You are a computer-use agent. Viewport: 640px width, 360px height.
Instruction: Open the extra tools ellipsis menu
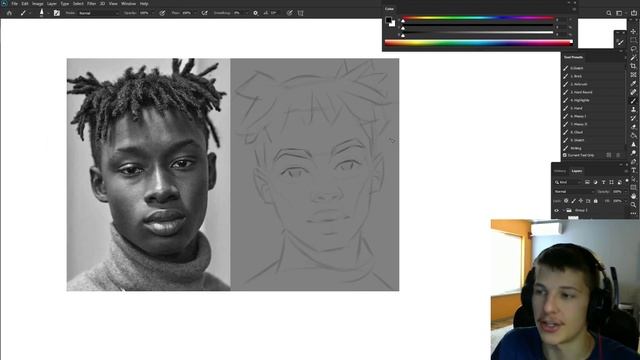pyautogui.click(x=633, y=213)
